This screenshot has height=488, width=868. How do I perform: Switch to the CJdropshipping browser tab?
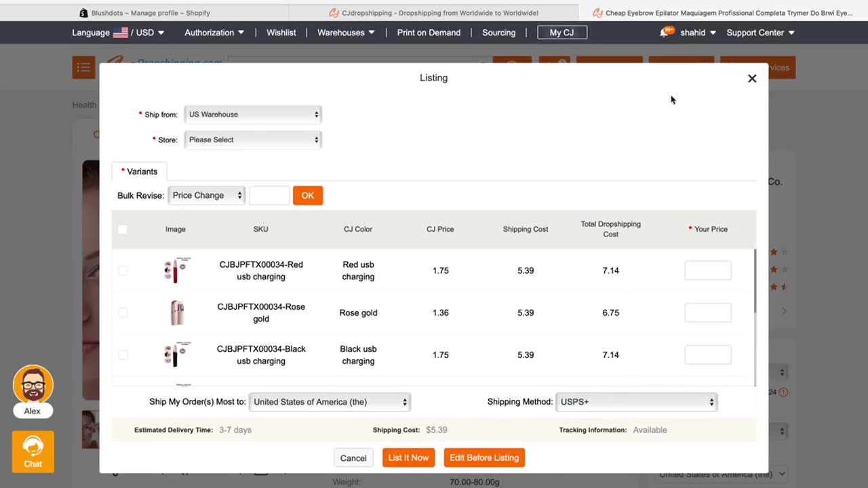(434, 13)
